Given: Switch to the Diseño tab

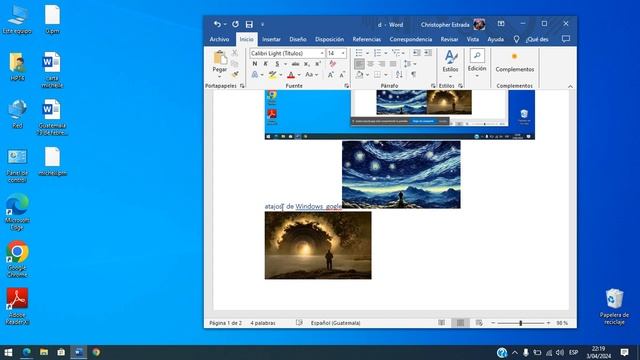Looking at the screenshot, I should (298, 39).
